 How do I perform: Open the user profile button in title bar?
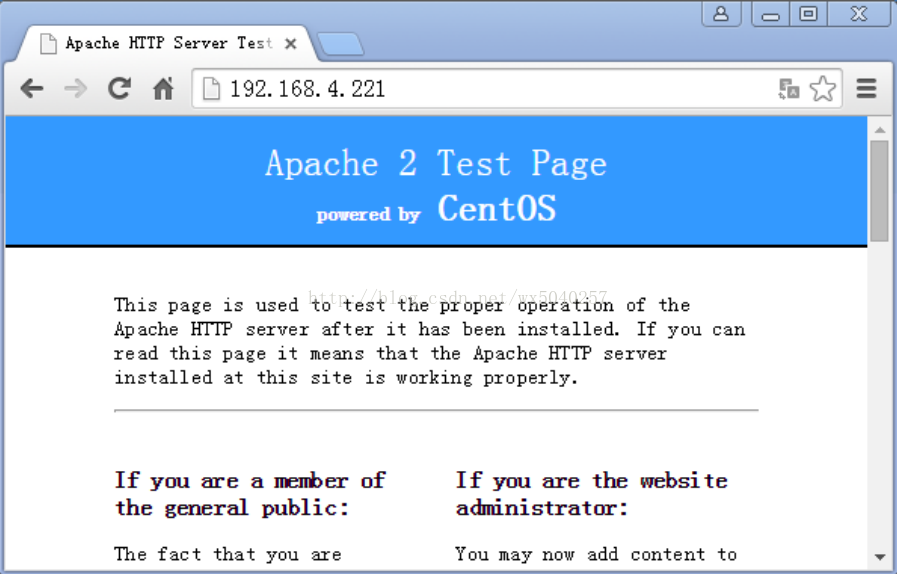[x=721, y=14]
